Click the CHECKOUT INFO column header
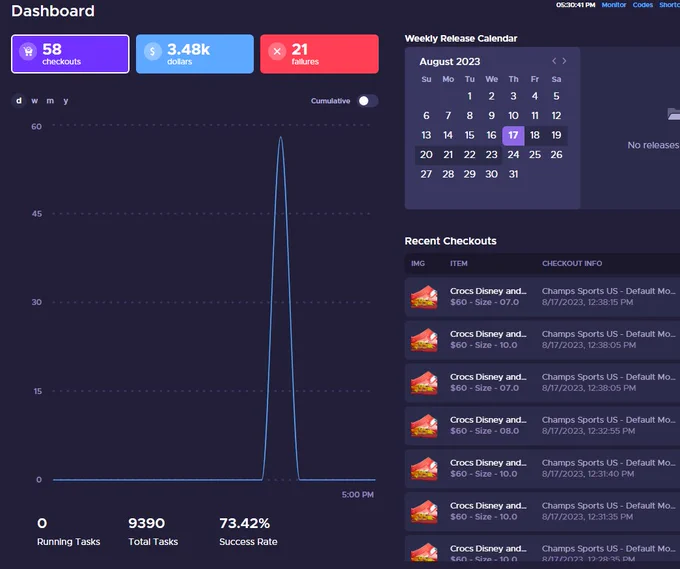680x569 pixels. pos(572,263)
